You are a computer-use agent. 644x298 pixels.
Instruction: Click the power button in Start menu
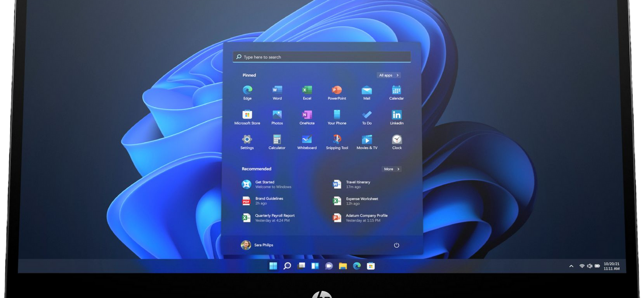pyautogui.click(x=397, y=245)
